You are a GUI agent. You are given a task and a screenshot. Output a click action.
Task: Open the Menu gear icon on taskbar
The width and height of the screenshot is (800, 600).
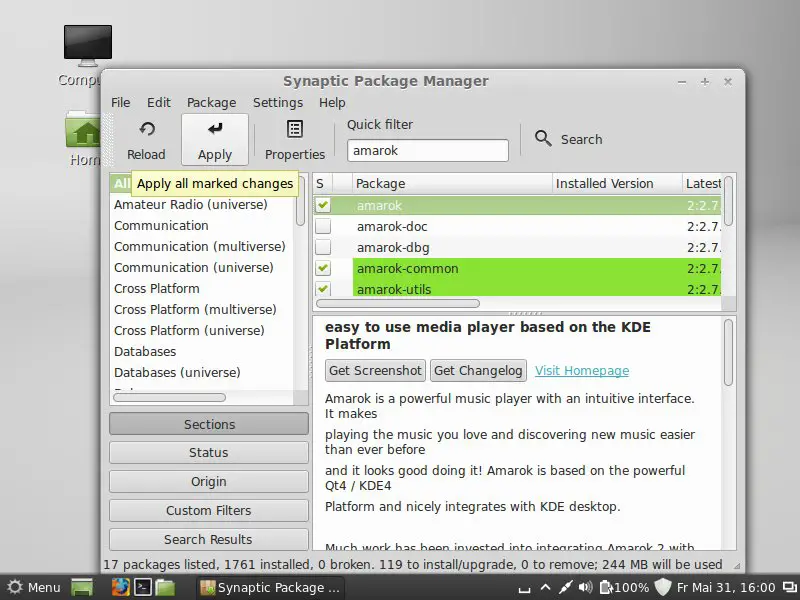pyautogui.click(x=15, y=587)
